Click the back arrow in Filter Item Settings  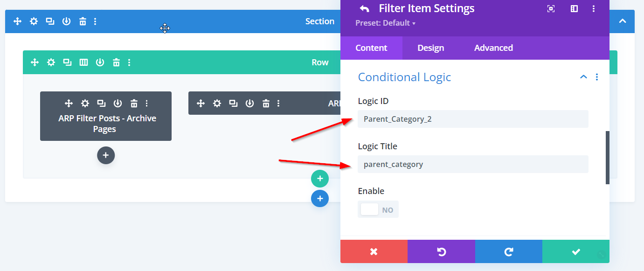pyautogui.click(x=364, y=9)
